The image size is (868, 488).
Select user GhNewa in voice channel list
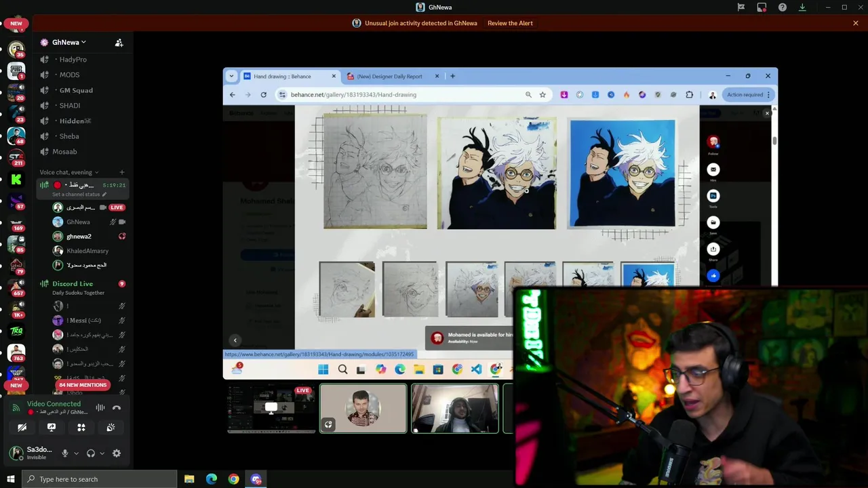tap(90, 222)
